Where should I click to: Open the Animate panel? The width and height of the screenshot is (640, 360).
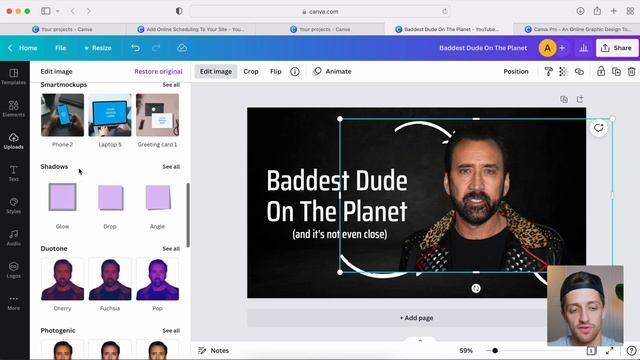[332, 71]
